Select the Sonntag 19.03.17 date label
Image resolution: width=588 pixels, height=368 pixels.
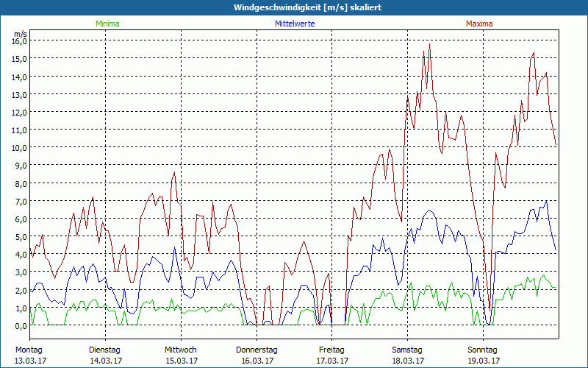click(483, 355)
